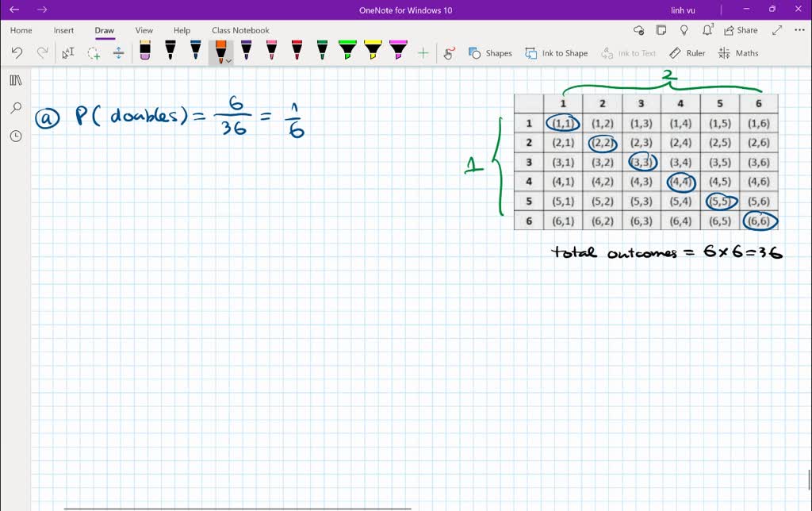Activate the Ruler tool
Image resolution: width=812 pixels, height=511 pixels.
(x=687, y=52)
